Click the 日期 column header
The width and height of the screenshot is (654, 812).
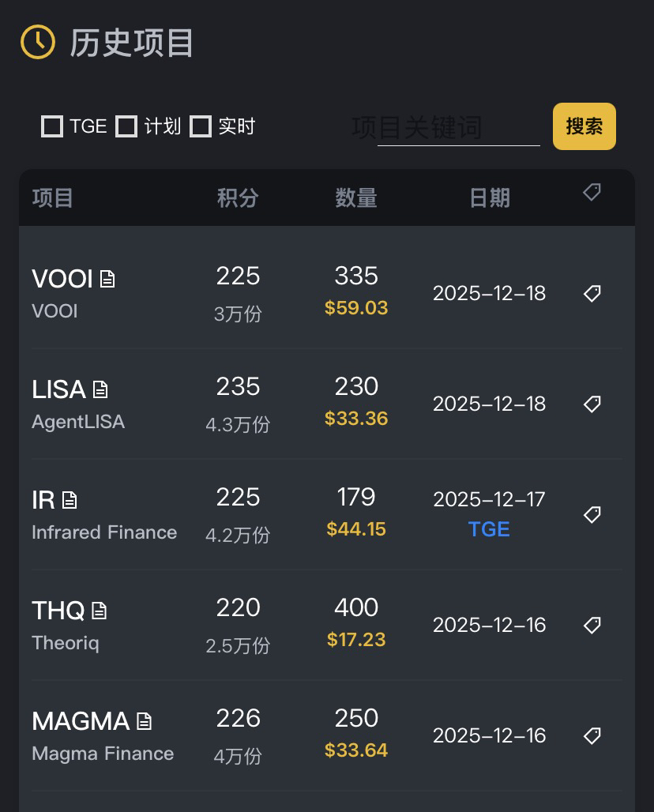[x=490, y=197]
